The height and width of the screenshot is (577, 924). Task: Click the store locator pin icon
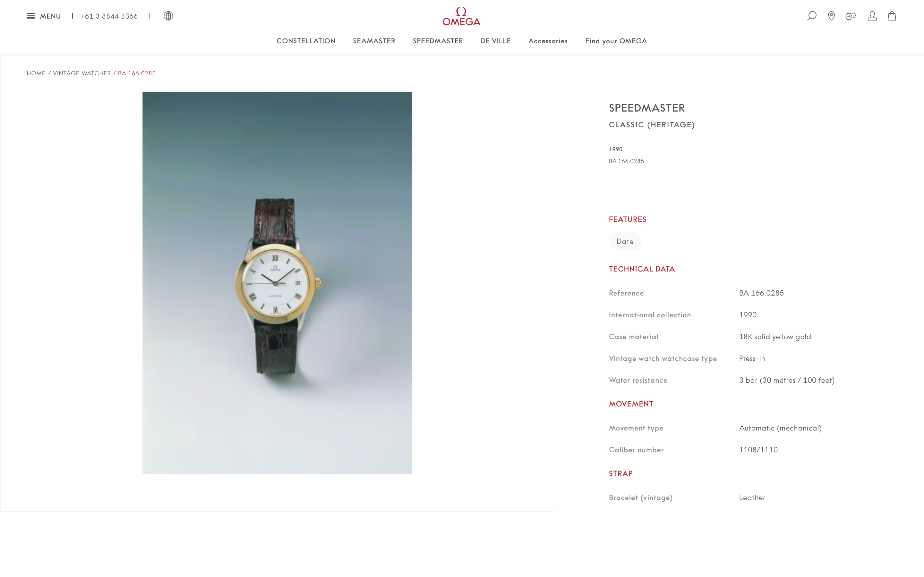tap(831, 16)
